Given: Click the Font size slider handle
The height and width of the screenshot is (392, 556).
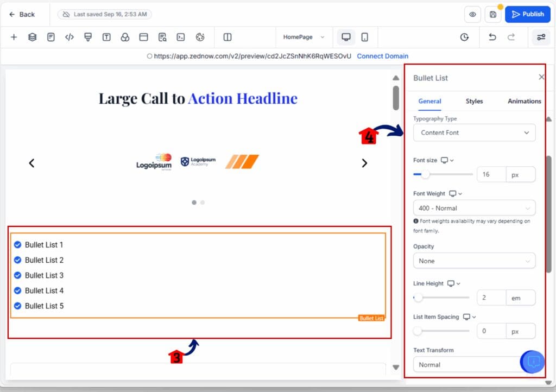Looking at the screenshot, I should [425, 174].
